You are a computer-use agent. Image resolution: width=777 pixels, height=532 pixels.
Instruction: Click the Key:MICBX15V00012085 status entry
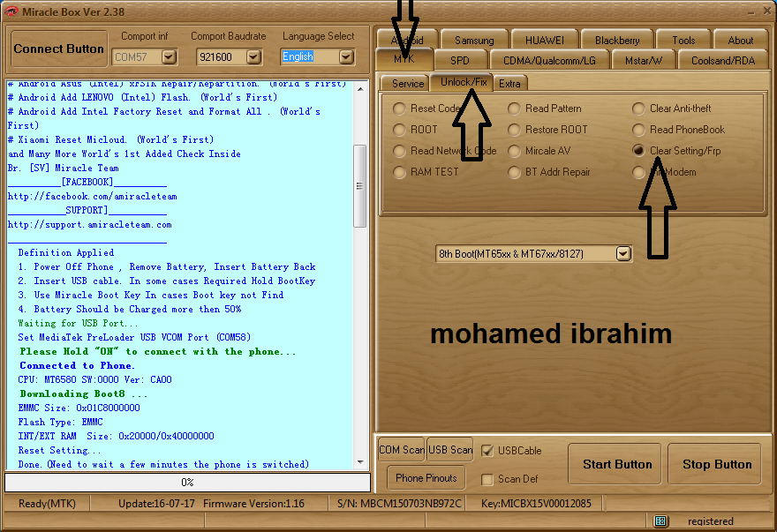[x=536, y=504]
